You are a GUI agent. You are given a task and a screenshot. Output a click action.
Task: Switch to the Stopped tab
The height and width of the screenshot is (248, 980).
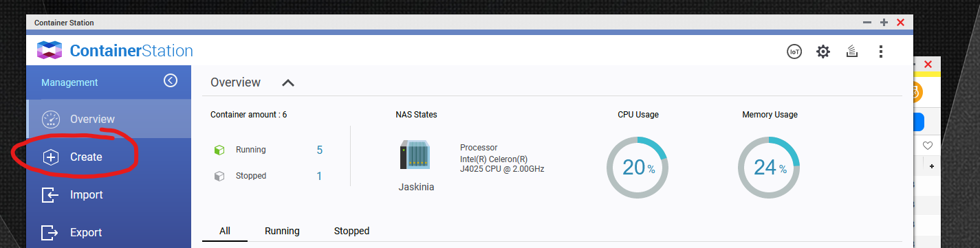click(x=351, y=231)
